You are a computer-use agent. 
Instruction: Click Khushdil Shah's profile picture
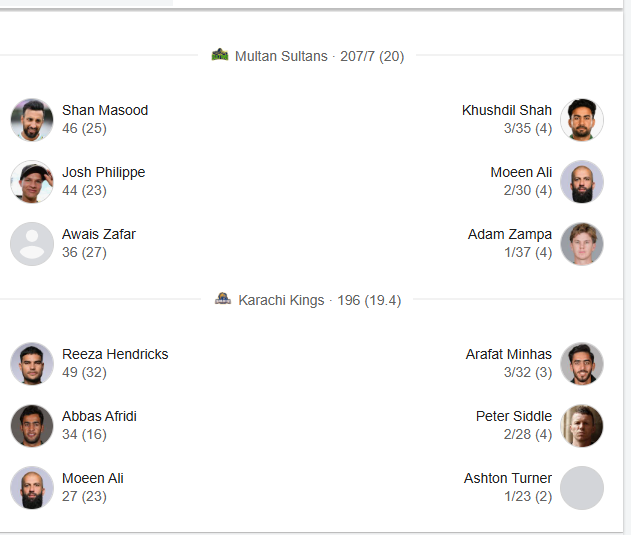pyautogui.click(x=582, y=120)
